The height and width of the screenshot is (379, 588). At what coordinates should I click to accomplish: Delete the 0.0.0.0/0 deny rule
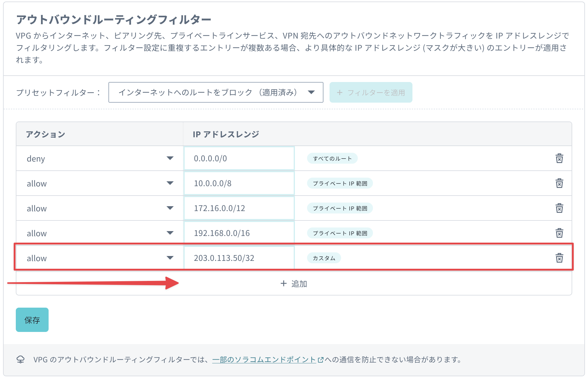(x=559, y=158)
